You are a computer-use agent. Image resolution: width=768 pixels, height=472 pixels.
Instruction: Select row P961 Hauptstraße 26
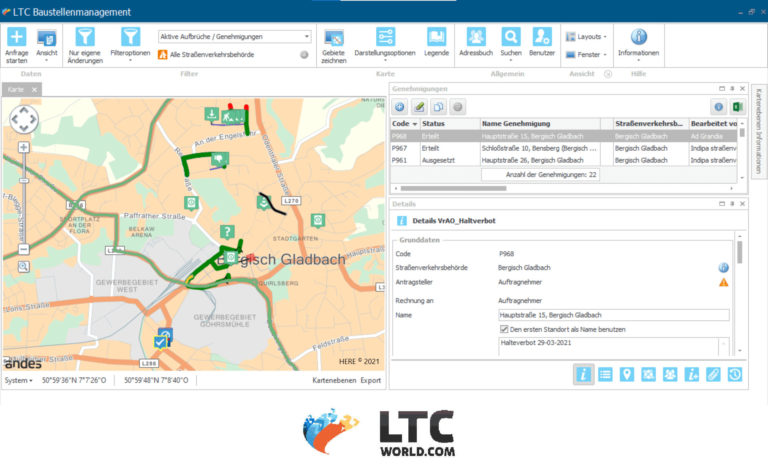click(x=563, y=161)
